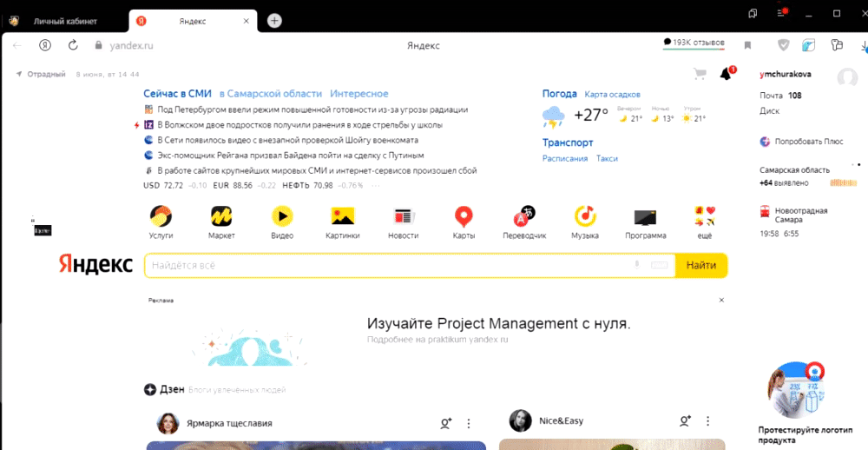Open news about Волжском school shooting
This screenshot has width=868, height=450.
(x=299, y=125)
